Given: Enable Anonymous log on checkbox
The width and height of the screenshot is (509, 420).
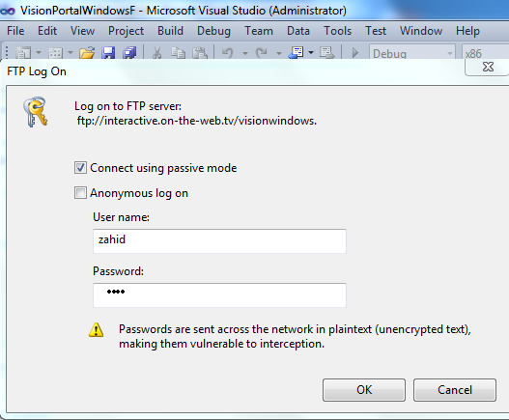Looking at the screenshot, I should pyautogui.click(x=80, y=193).
